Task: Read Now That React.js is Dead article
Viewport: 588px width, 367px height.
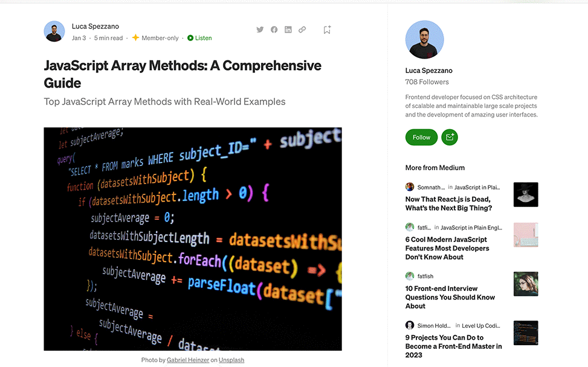Action: 448,204
